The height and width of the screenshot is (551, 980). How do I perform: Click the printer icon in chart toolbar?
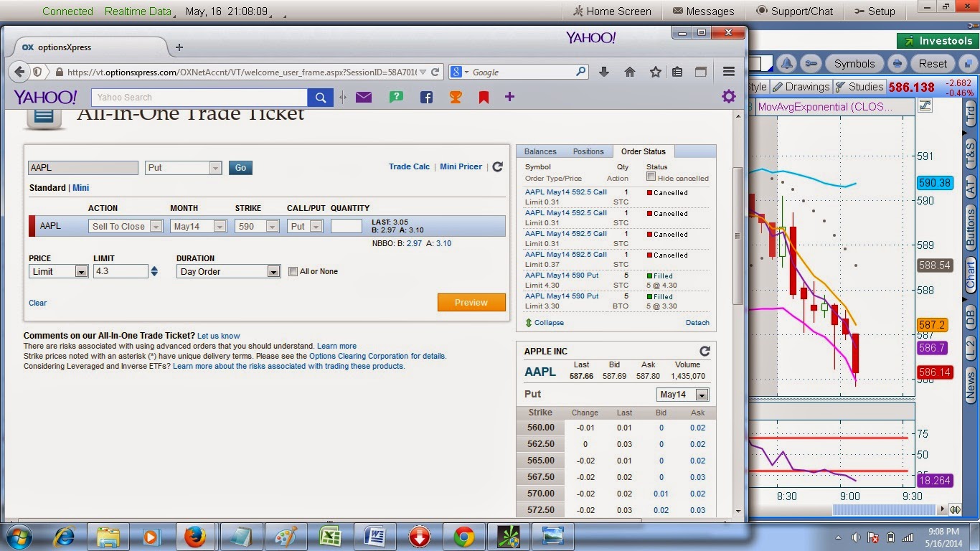click(897, 63)
